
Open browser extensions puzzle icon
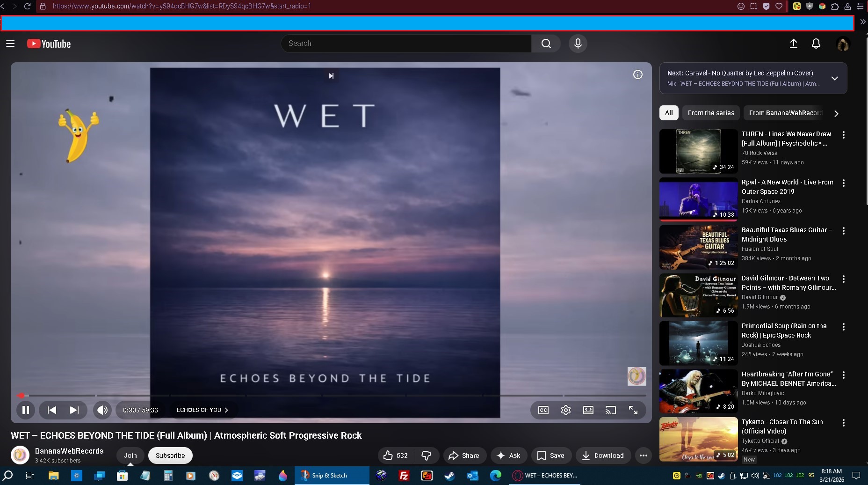pos(835,6)
